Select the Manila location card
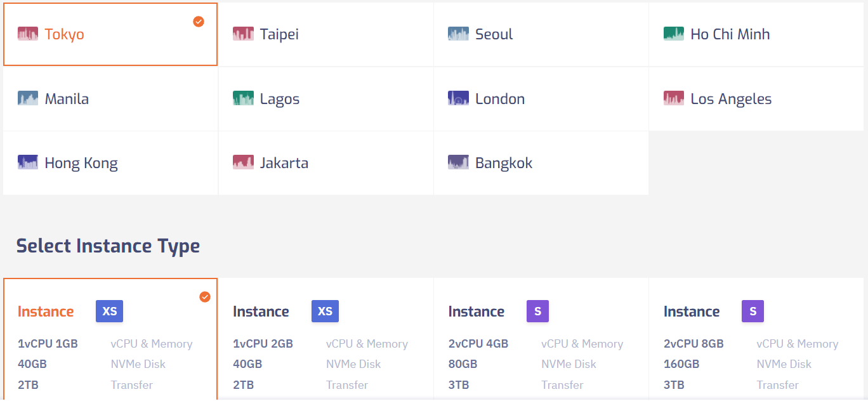The height and width of the screenshot is (406, 868). pyautogui.click(x=110, y=98)
